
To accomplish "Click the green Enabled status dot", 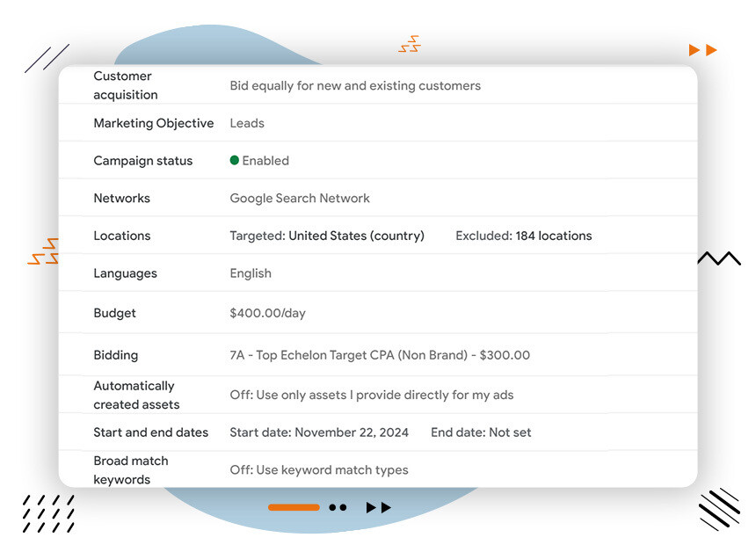I will tap(235, 161).
